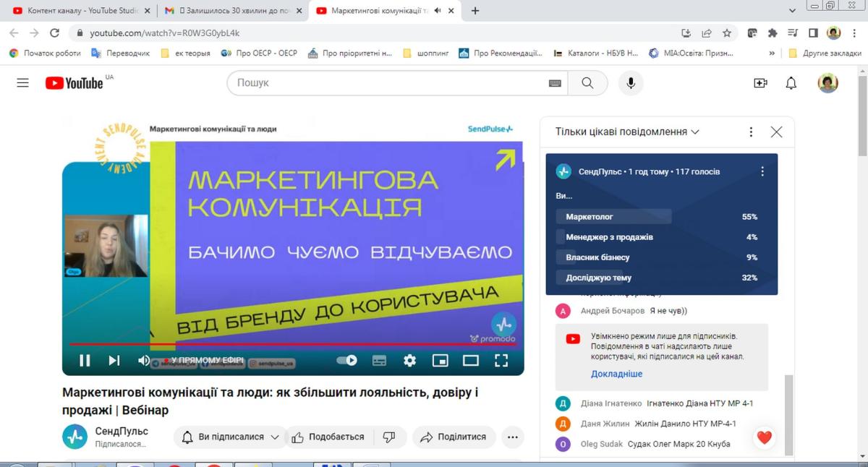
Task: Toggle the autoplay switch
Action: tap(347, 360)
